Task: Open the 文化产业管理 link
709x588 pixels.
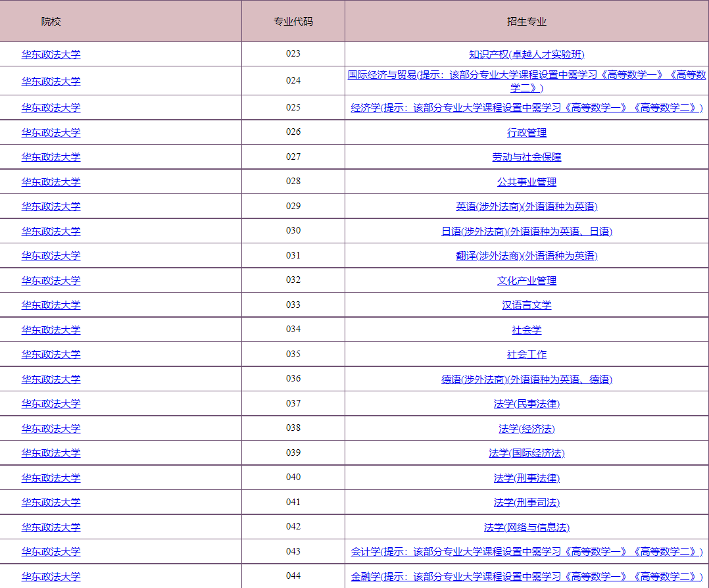Action: 526,280
